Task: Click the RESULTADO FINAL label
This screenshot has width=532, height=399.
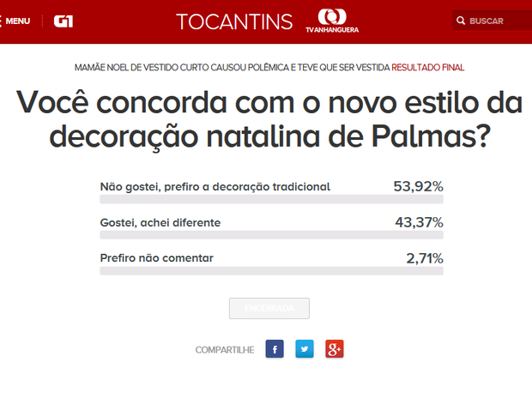Action: point(440,66)
